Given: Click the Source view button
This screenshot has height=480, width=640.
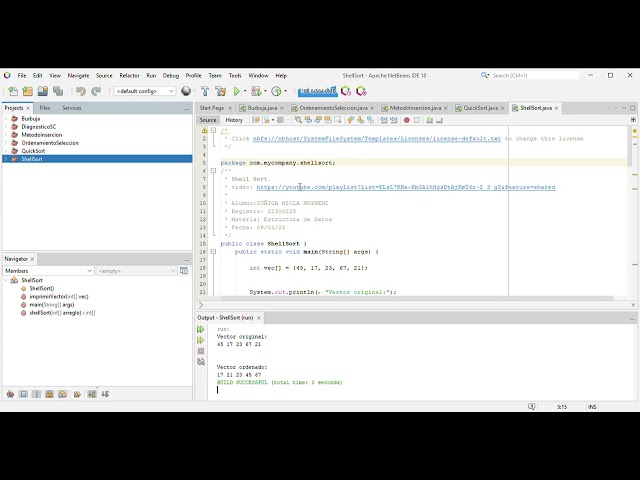Looking at the screenshot, I should point(208,120).
